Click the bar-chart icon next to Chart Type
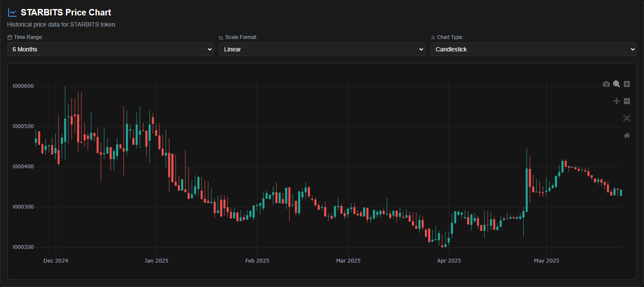 433,37
